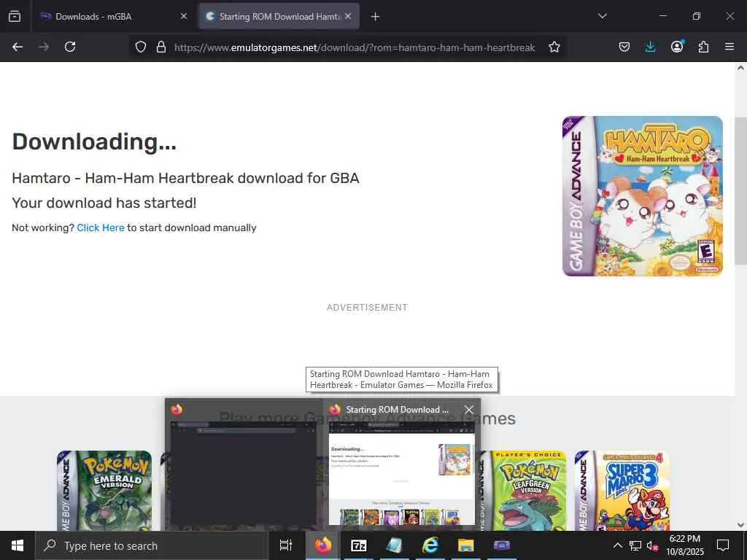Click the Hamtaro Ham-Ham Heartbreak cover art

643,196
